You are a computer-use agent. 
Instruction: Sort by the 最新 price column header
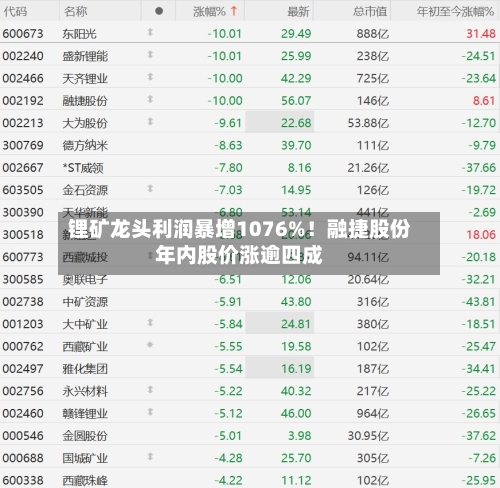coord(298,12)
